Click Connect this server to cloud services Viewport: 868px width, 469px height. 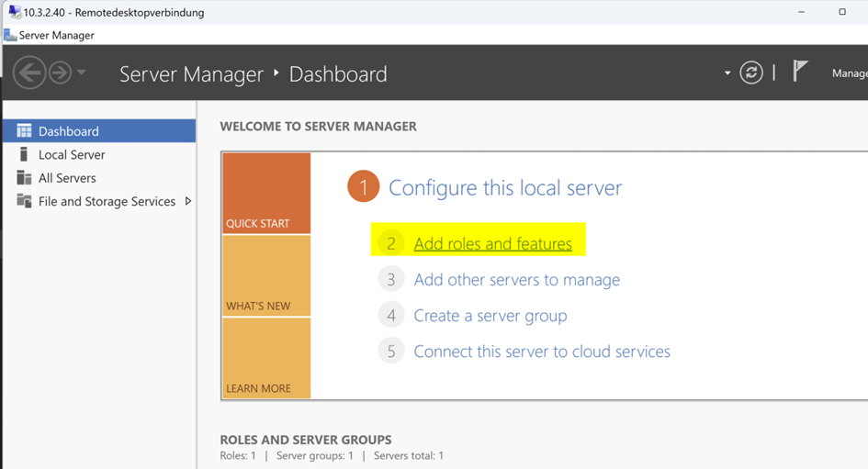tap(542, 352)
